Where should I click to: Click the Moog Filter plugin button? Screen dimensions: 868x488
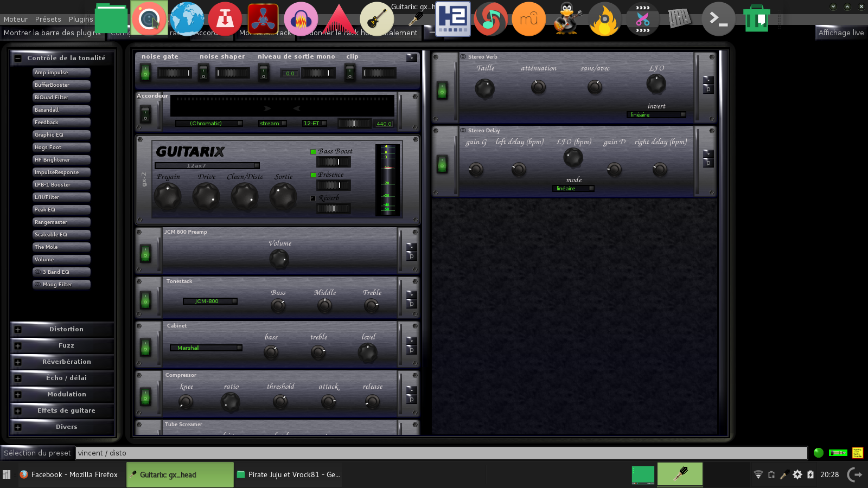61,284
